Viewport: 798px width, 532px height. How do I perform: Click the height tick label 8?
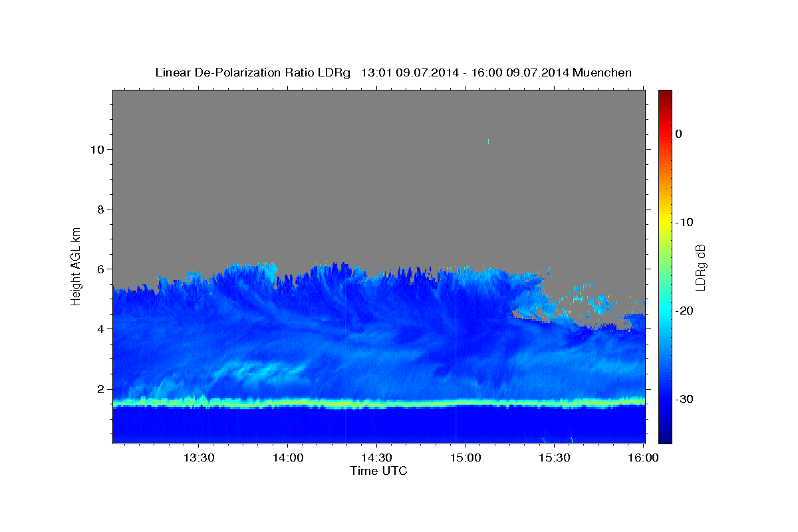tap(100, 209)
